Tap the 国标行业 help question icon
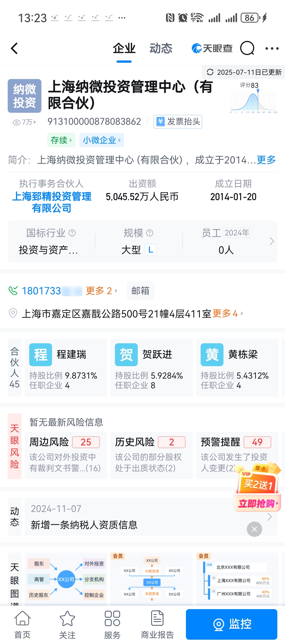 pos(72,233)
